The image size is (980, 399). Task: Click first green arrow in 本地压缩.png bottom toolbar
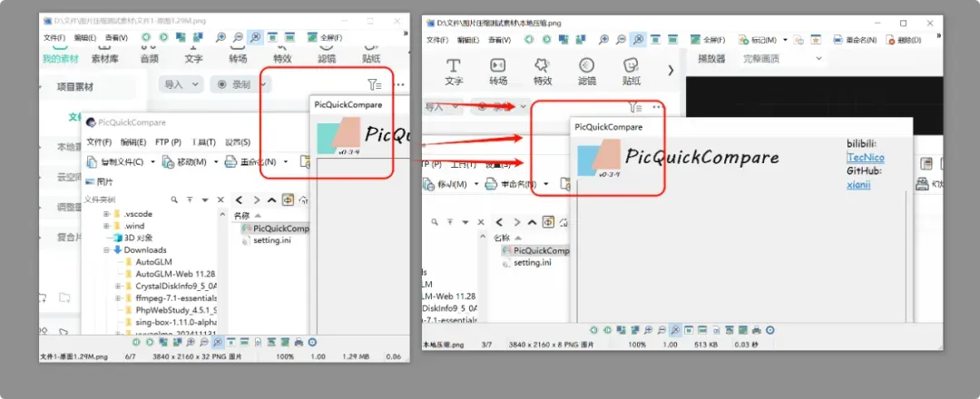click(595, 329)
